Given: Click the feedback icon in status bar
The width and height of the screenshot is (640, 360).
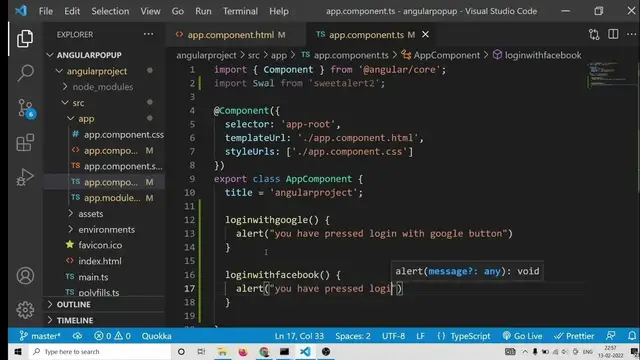Looking at the screenshot, I should (611, 336).
